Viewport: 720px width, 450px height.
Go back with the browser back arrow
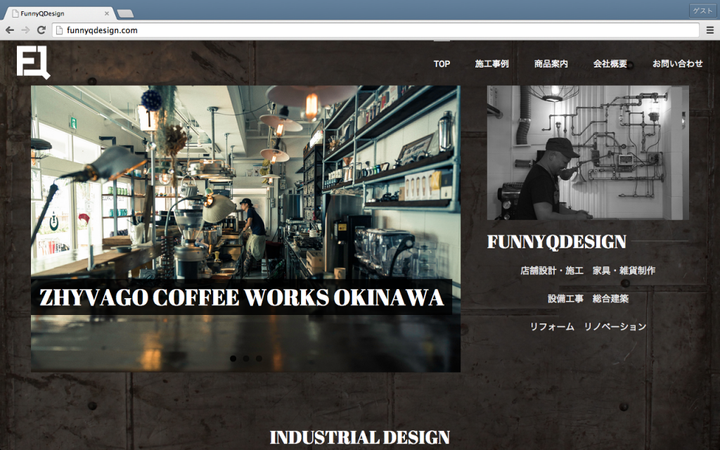tap(10, 30)
